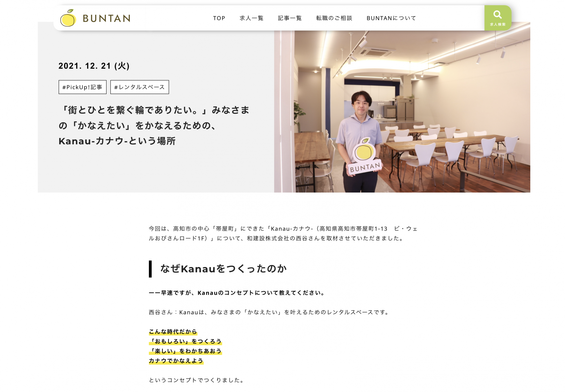Open 求人一覧 menu item
Image resolution: width=565 pixels, height=392 pixels.
pyautogui.click(x=251, y=18)
